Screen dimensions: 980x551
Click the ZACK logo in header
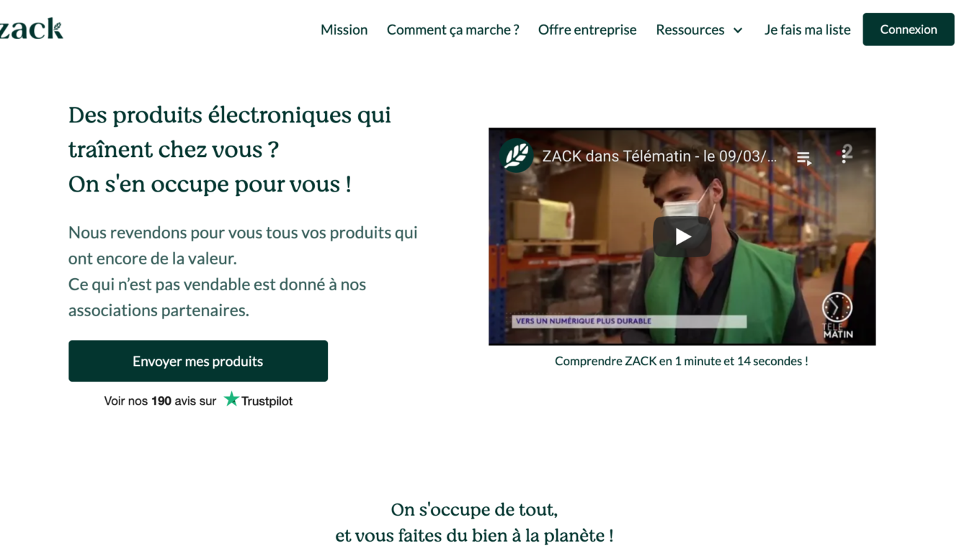[x=31, y=30]
